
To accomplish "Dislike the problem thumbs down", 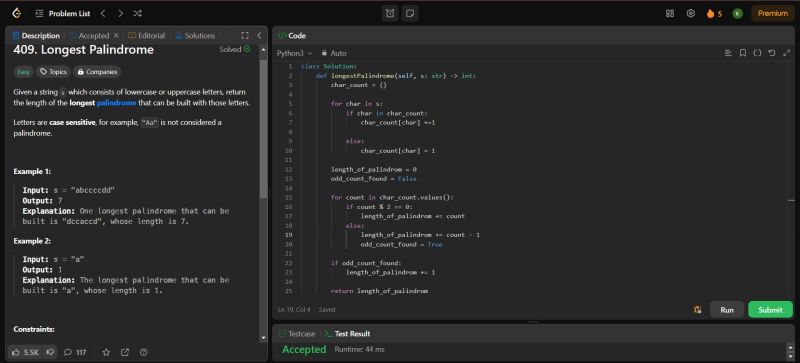I will point(50,352).
